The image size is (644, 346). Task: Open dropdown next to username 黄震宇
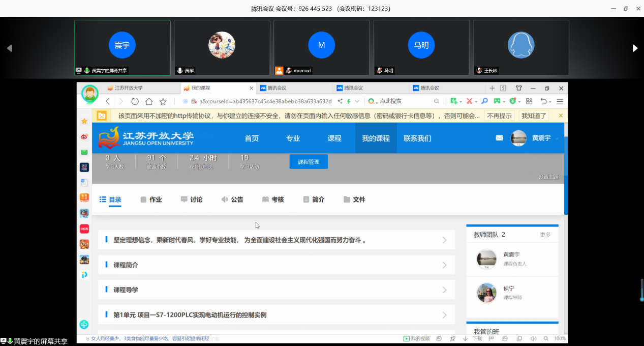coord(557,138)
